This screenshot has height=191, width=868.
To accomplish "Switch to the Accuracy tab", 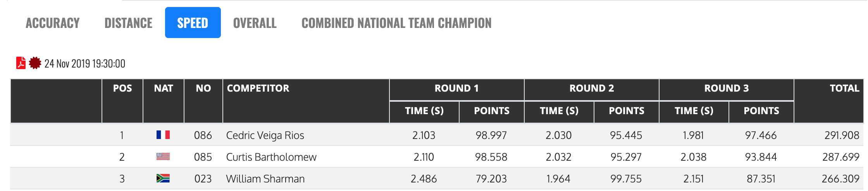I will pos(53,23).
